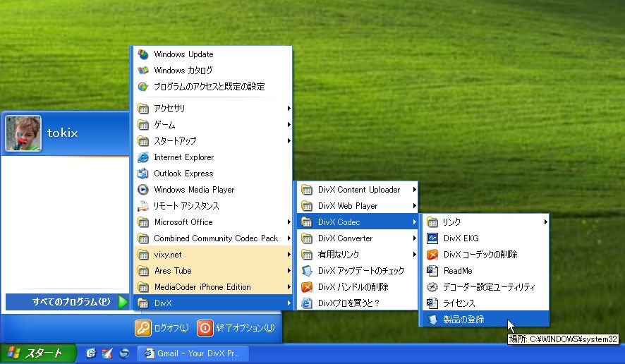This screenshot has height=364, width=625.
Task: Click the Windows Update globe icon
Action: (143, 54)
